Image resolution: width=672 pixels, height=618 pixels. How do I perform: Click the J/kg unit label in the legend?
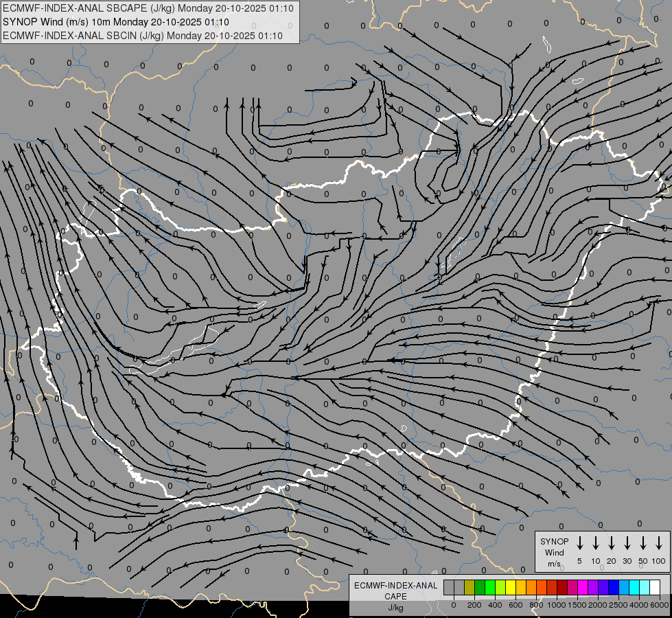click(395, 608)
